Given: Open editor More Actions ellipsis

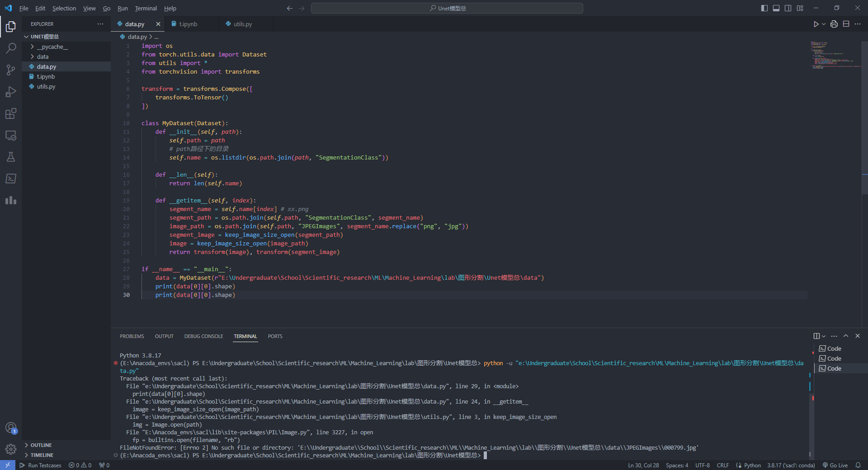Looking at the screenshot, I should [858, 24].
